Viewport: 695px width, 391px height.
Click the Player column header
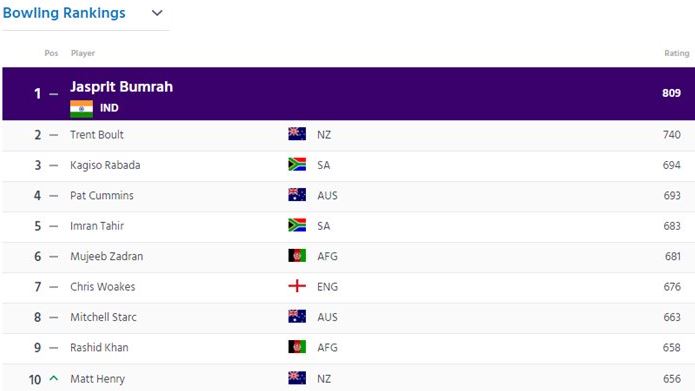point(83,53)
